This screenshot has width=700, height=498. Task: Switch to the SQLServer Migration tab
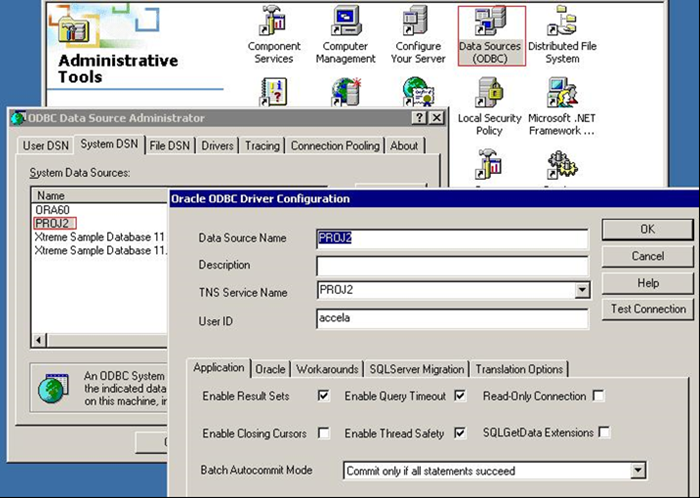(x=416, y=369)
